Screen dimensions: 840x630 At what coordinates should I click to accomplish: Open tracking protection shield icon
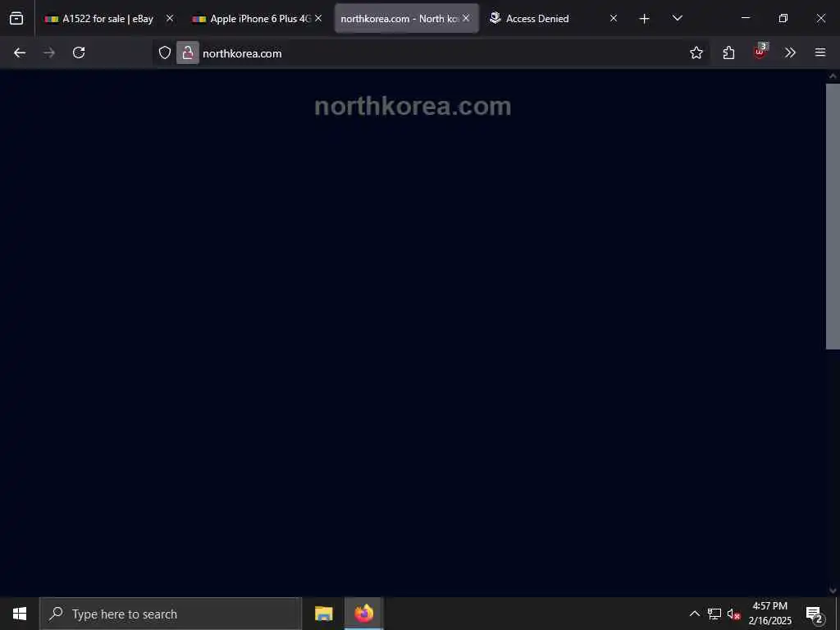165,52
